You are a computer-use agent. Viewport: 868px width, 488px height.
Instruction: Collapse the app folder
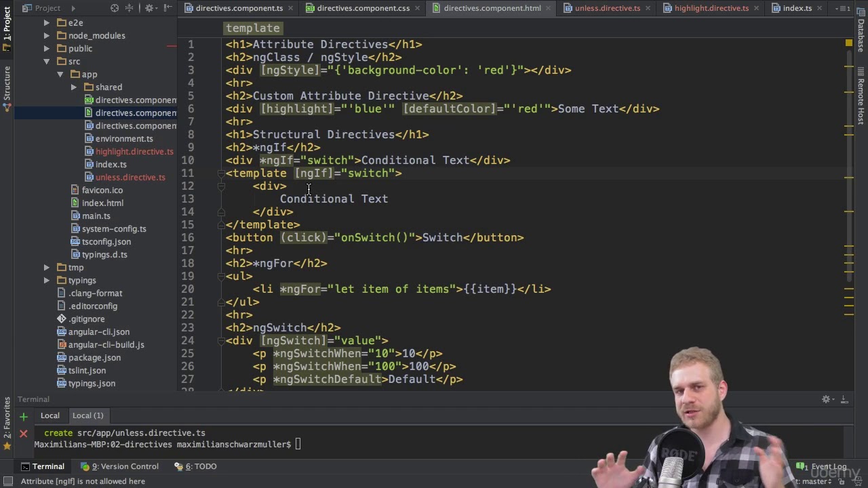pos(60,74)
